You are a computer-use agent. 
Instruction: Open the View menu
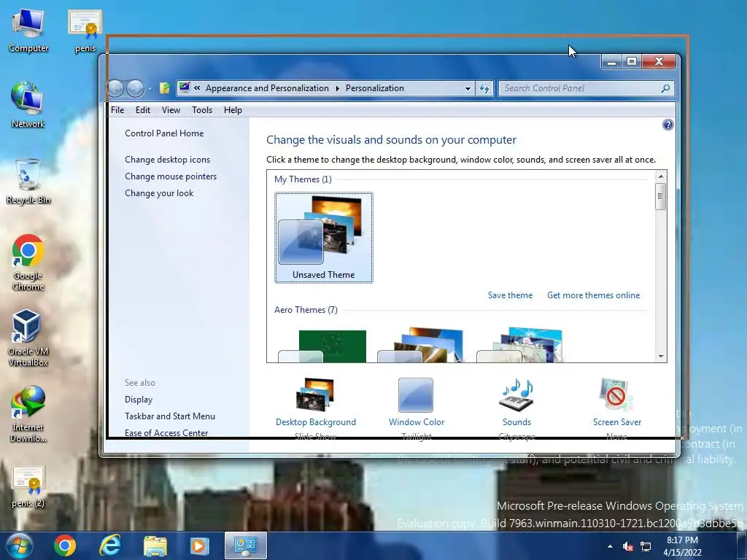pos(171,110)
